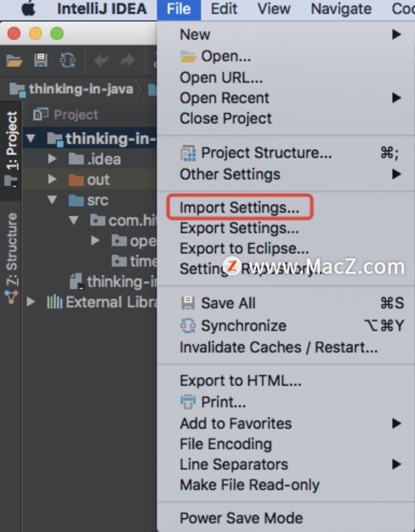Screen dimensions: 415x532
Task: Open the 7: Structure side tab
Action: coord(11,258)
